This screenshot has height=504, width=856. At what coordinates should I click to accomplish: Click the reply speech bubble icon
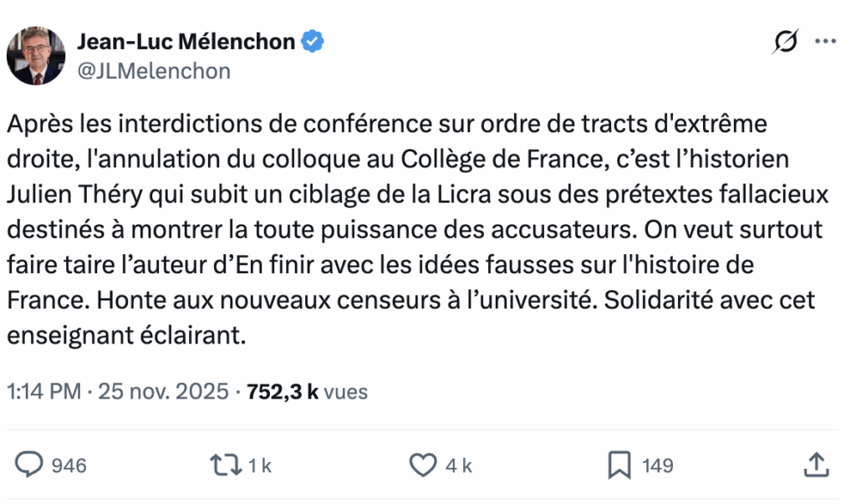[x=31, y=465]
